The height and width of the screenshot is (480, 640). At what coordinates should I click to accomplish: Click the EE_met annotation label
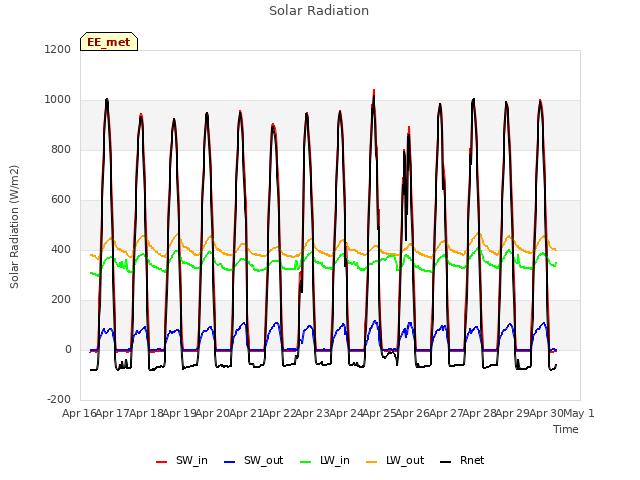tap(109, 42)
